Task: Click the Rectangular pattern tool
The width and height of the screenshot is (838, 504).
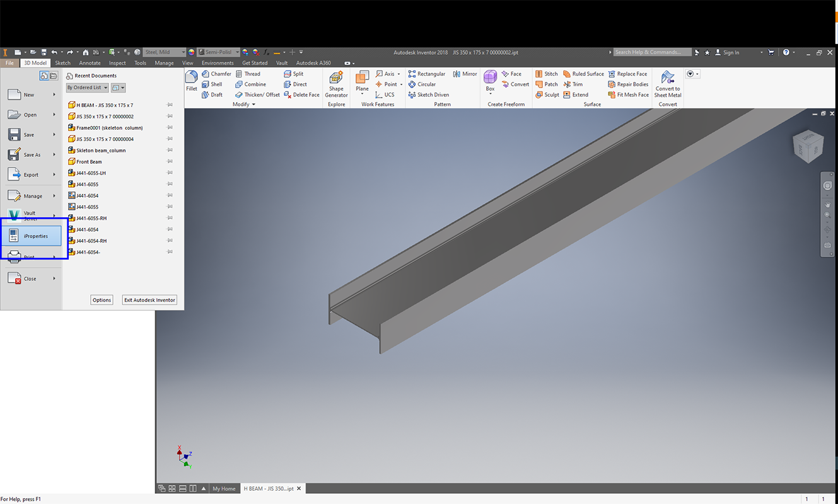Action: pos(427,74)
